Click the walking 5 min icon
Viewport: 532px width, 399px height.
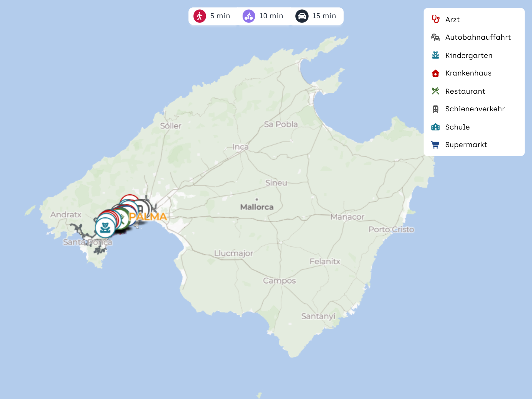200,16
